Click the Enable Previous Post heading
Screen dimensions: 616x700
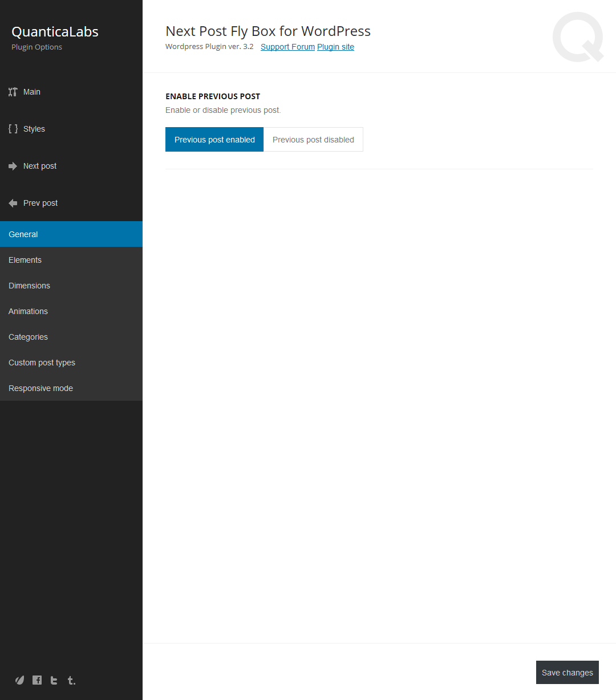(213, 96)
